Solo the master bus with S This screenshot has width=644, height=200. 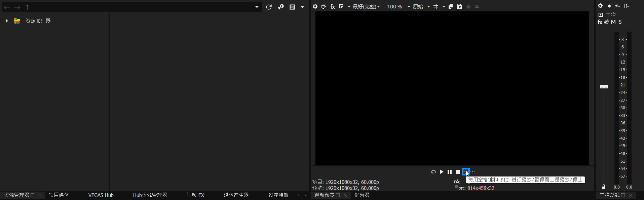pos(620,22)
